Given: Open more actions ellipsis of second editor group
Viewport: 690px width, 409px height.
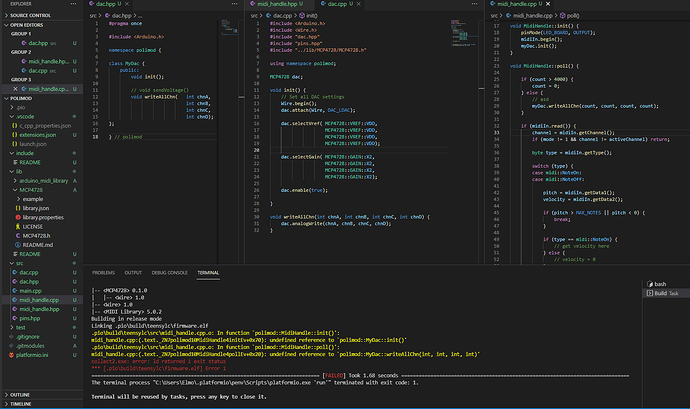Looking at the screenshot, I should (x=474, y=4).
